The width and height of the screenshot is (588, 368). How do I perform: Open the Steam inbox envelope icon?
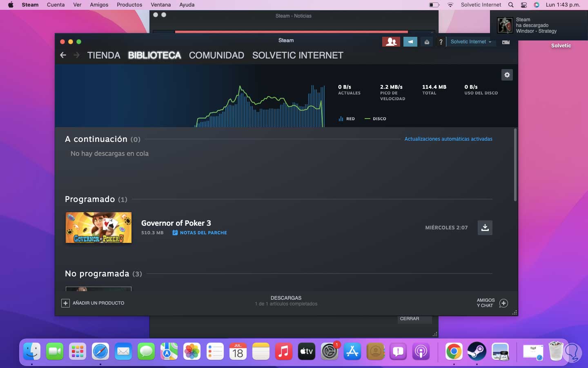click(x=427, y=42)
